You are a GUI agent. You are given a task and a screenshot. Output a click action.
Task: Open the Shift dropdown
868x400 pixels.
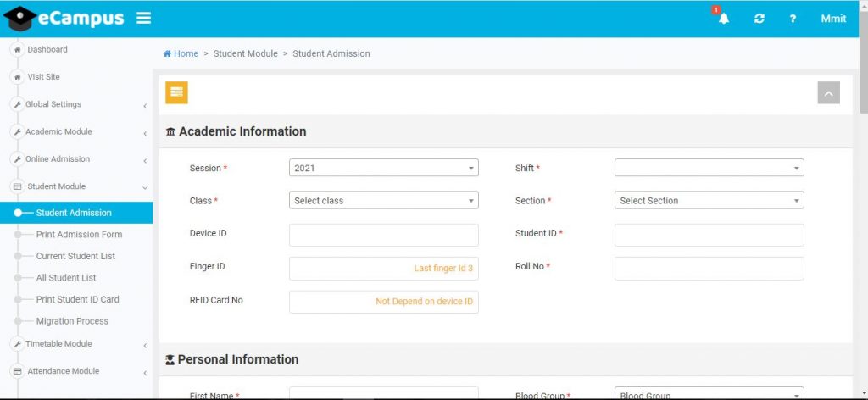point(709,168)
